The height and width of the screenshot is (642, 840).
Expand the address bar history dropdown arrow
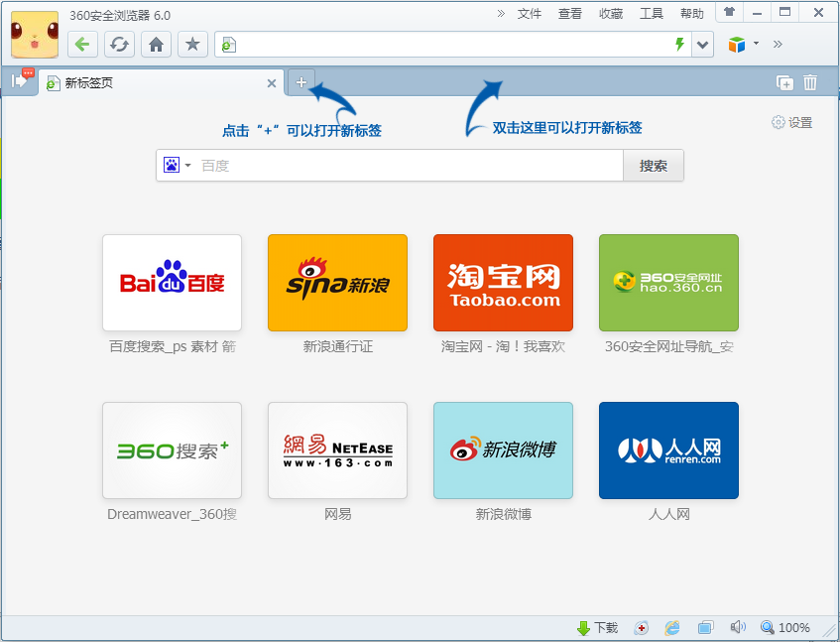coord(702,45)
